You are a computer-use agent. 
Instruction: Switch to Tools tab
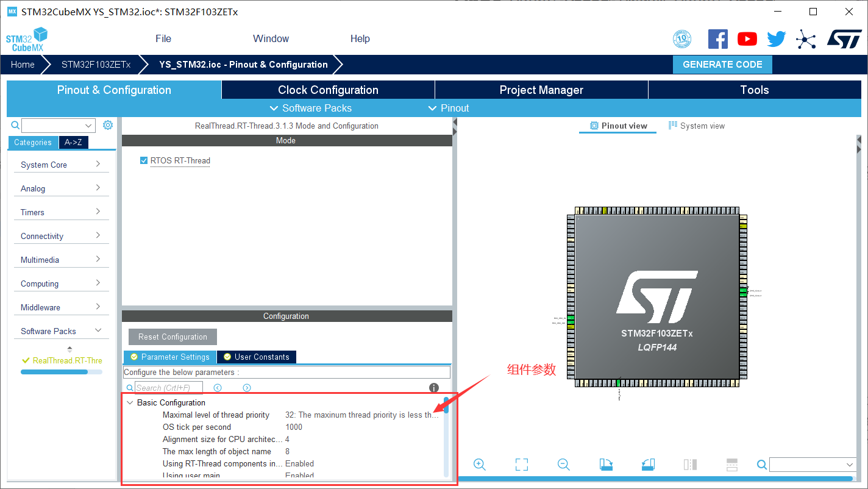pos(755,90)
